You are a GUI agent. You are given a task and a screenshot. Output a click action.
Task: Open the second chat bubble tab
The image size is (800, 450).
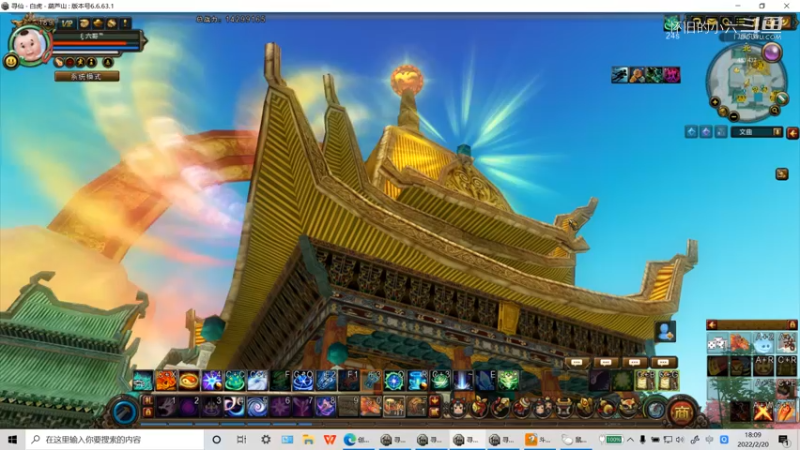point(606,363)
